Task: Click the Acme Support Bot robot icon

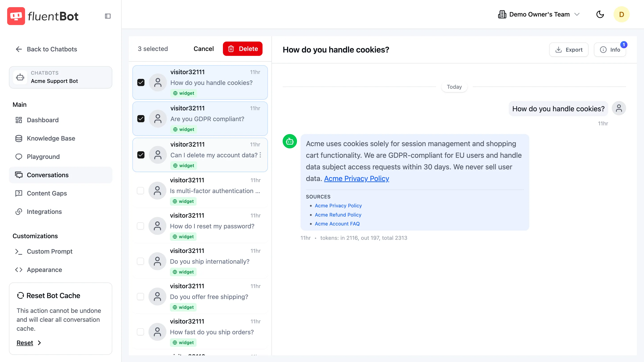Action: tap(20, 77)
